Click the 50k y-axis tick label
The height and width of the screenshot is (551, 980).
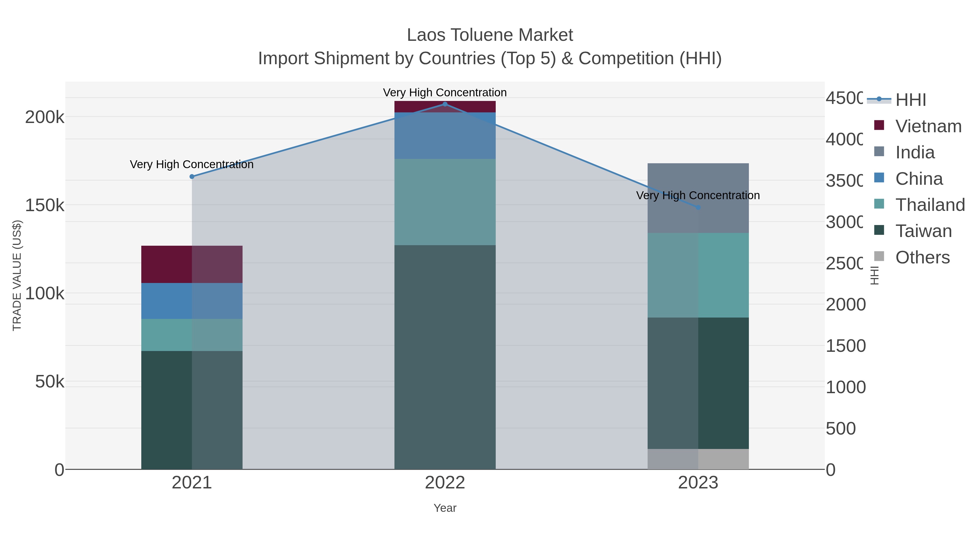(x=50, y=381)
